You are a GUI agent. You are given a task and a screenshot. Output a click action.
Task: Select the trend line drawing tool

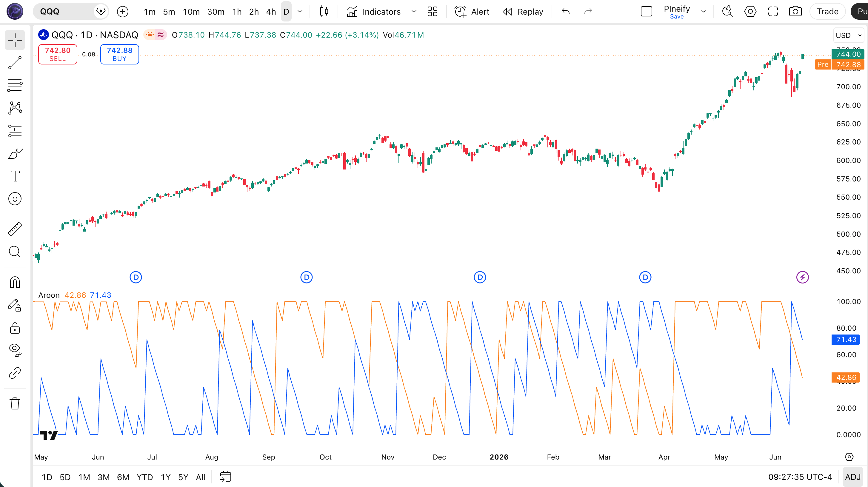tap(15, 63)
